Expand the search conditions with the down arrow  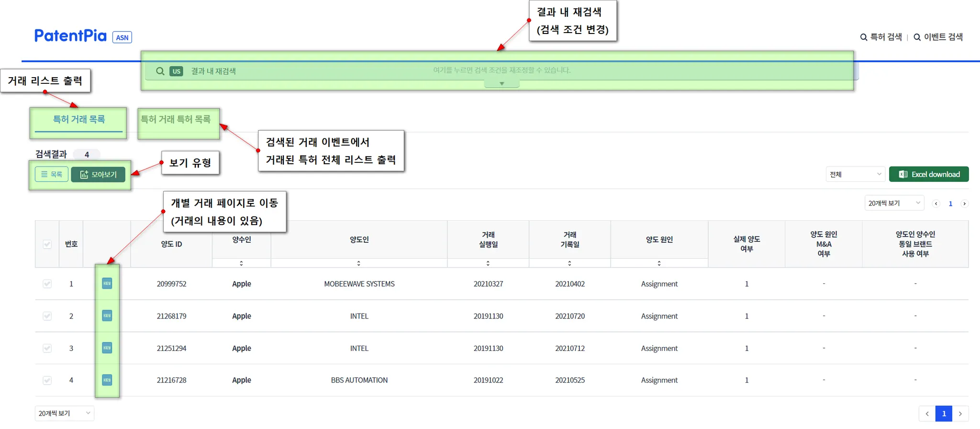coord(501,84)
